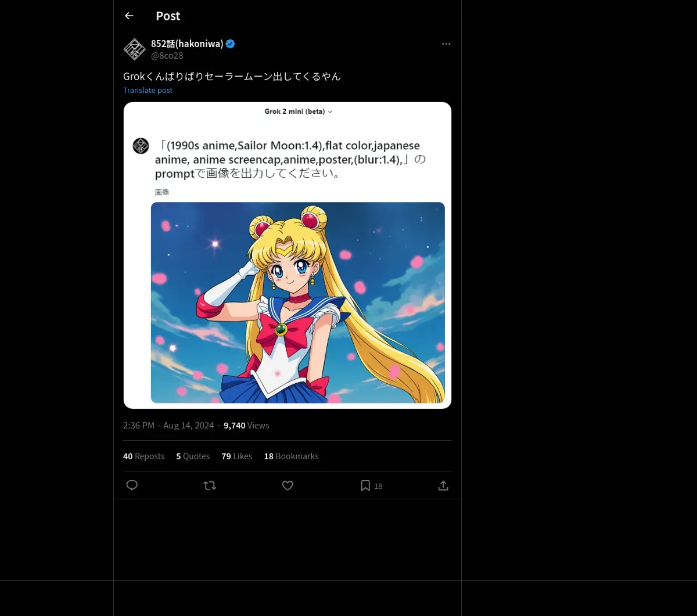Viewport: 697px width, 616px height.
Task: Click the back arrow icon
Action: pos(129,16)
